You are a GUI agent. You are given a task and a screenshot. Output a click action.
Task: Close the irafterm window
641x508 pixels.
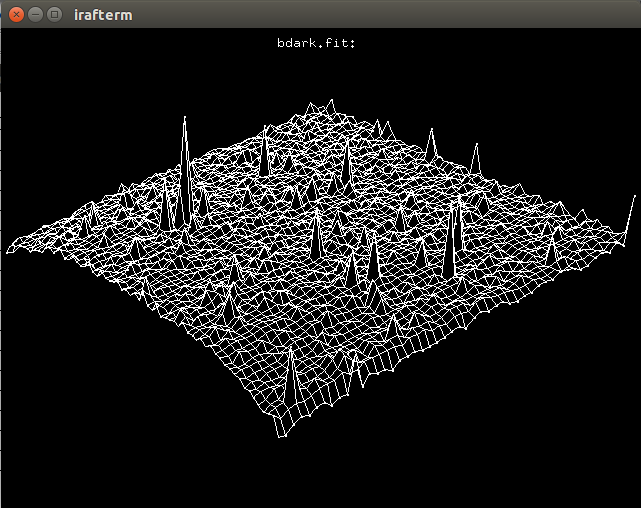[x=15, y=15]
